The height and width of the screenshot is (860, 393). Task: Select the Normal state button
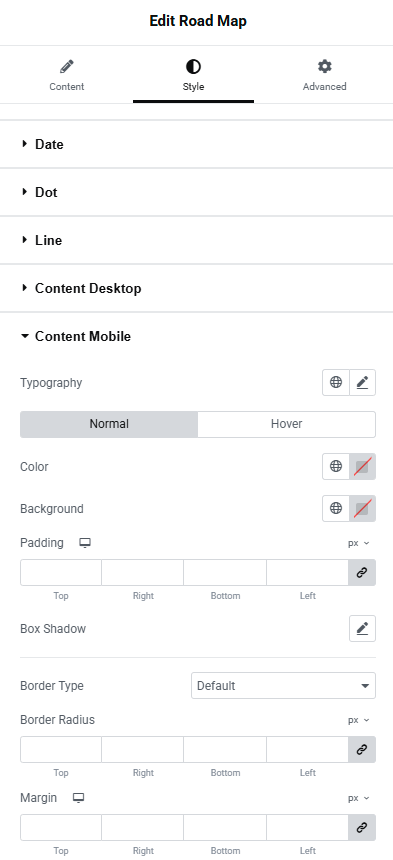click(109, 424)
